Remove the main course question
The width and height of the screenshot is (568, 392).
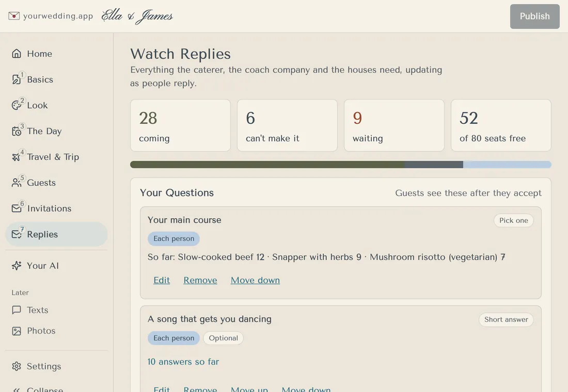[x=200, y=280]
